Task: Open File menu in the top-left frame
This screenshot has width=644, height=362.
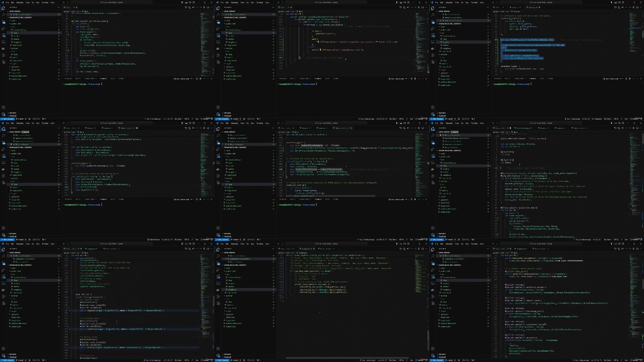Action: [x=7, y=3]
